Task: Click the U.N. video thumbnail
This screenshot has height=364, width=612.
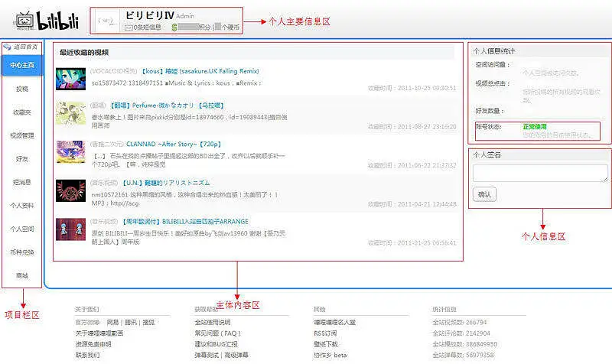Action: [70, 190]
